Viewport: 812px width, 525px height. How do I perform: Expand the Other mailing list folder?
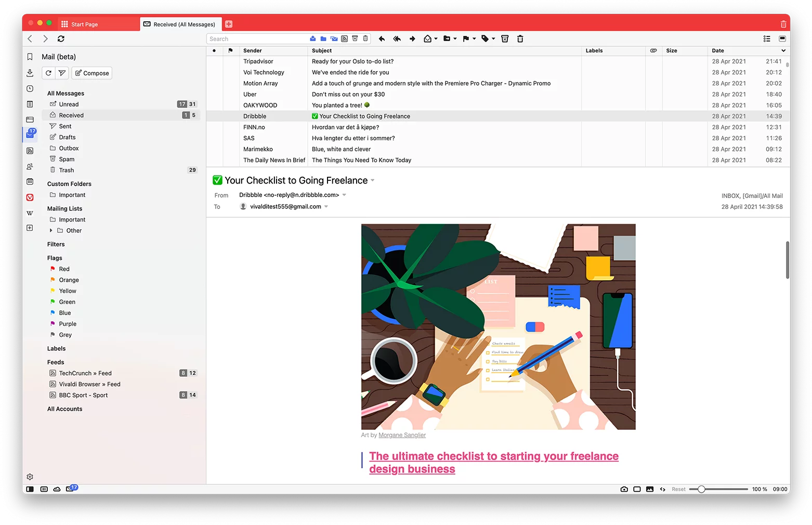point(51,230)
